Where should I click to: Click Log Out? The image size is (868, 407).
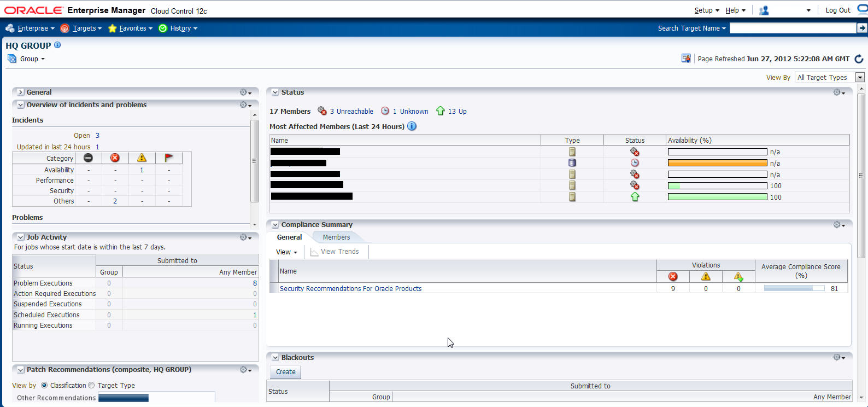coord(838,10)
